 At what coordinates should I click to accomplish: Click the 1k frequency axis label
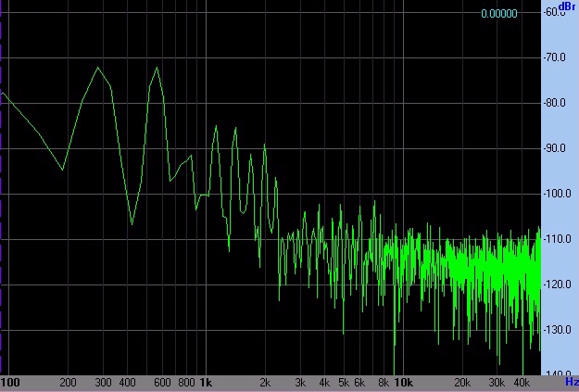pyautogui.click(x=206, y=383)
